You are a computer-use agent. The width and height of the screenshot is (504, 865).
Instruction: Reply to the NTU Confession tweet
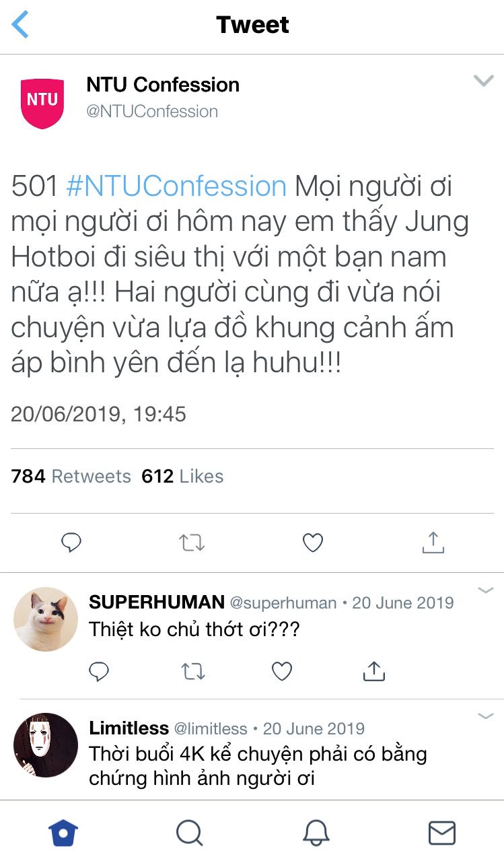(71, 543)
